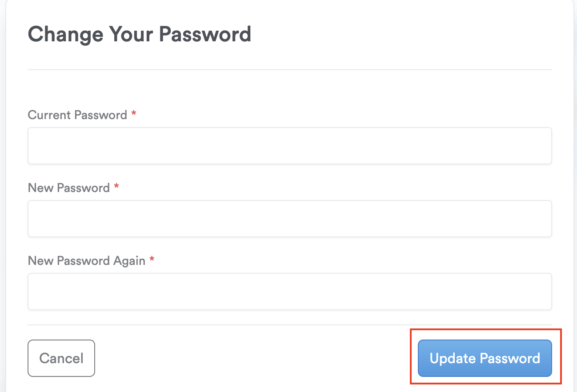The image size is (577, 392).
Task: Click the red asterisk beside New Password
Action: click(116, 187)
